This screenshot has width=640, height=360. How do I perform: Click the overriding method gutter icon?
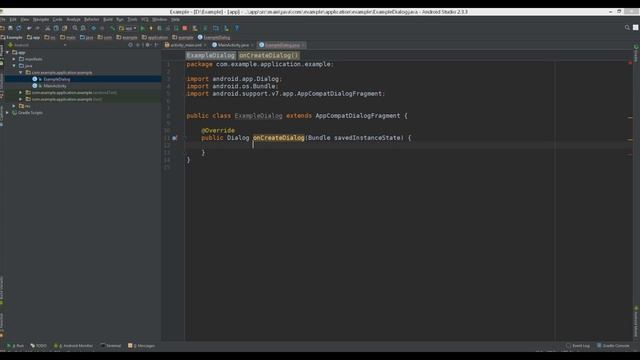click(x=175, y=138)
